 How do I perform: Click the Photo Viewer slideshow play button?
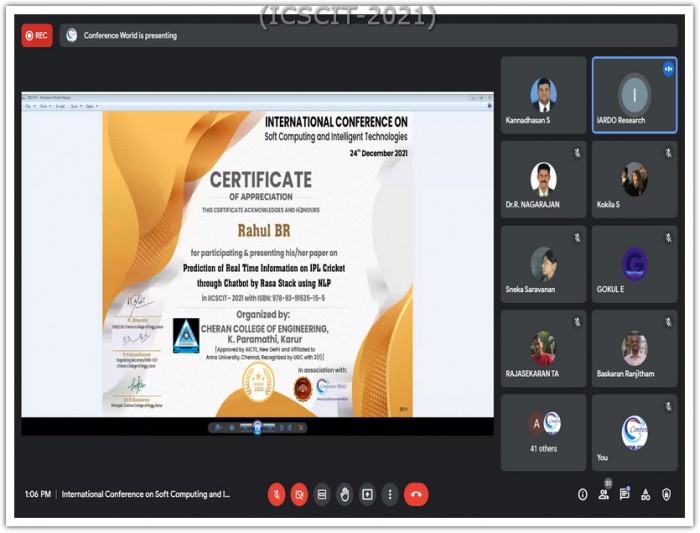click(257, 427)
